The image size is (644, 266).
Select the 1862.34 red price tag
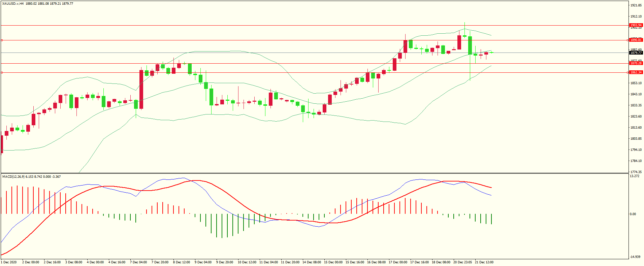click(636, 72)
